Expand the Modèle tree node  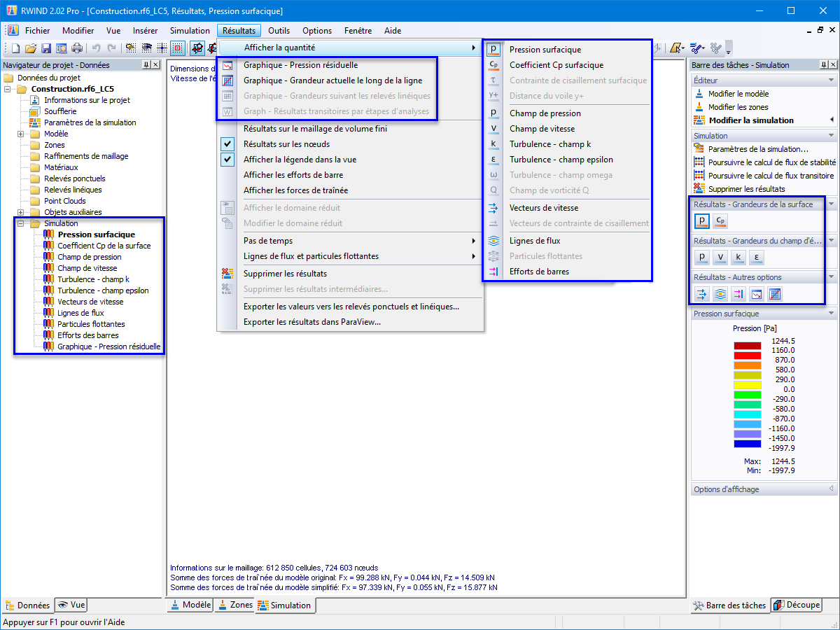(x=21, y=134)
